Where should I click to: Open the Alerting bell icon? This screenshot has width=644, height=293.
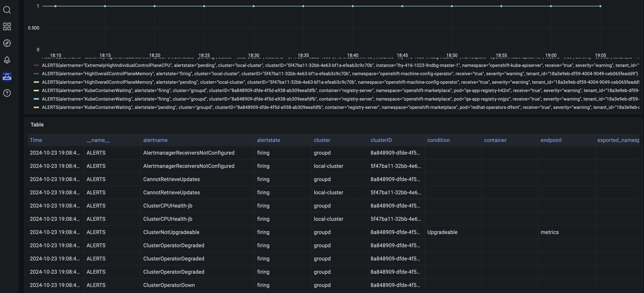tap(7, 60)
